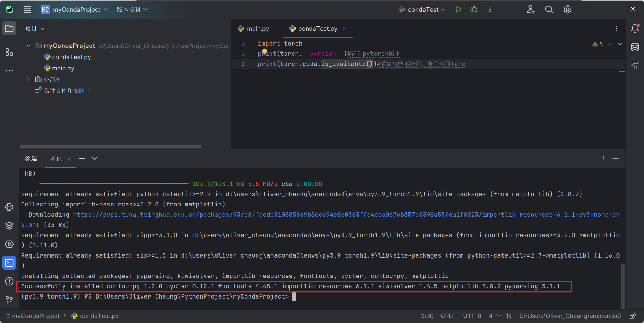Start debugging condaTest
The width and height of the screenshot is (644, 323).
coord(474,10)
